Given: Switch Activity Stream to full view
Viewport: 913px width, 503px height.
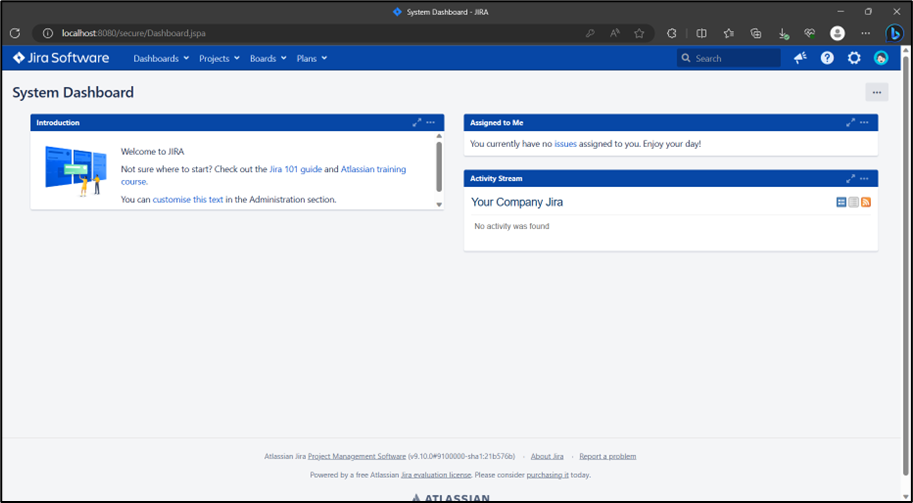Looking at the screenshot, I should click(841, 202).
